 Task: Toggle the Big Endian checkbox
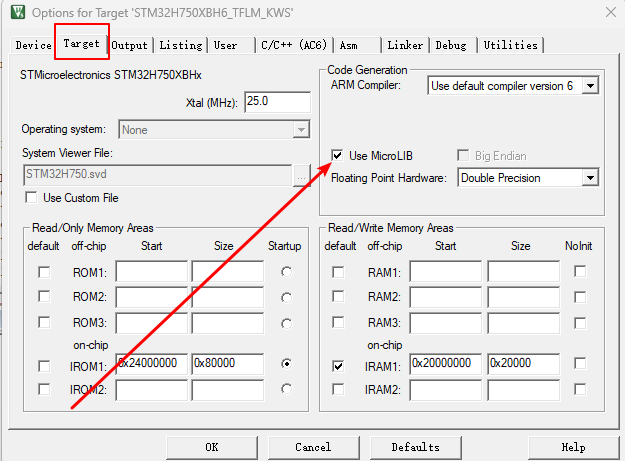point(463,155)
